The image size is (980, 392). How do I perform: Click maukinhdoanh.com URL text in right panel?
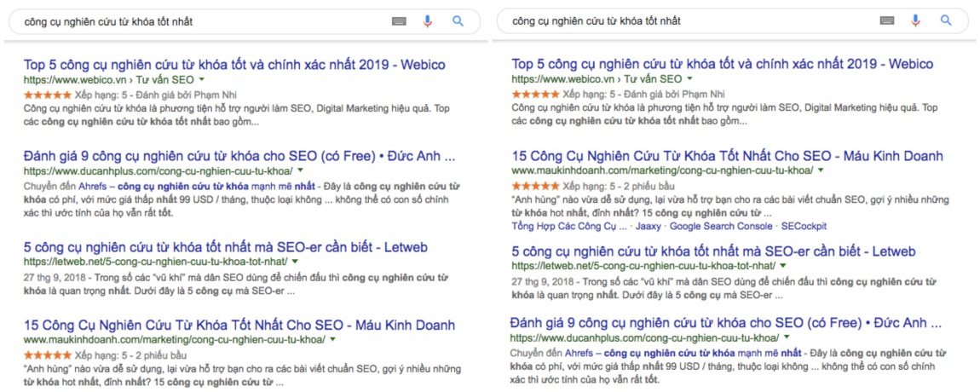click(x=662, y=170)
